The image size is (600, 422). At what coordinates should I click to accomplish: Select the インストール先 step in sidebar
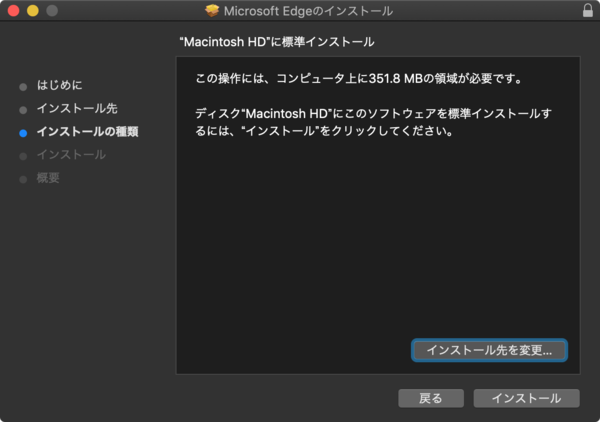(x=77, y=108)
